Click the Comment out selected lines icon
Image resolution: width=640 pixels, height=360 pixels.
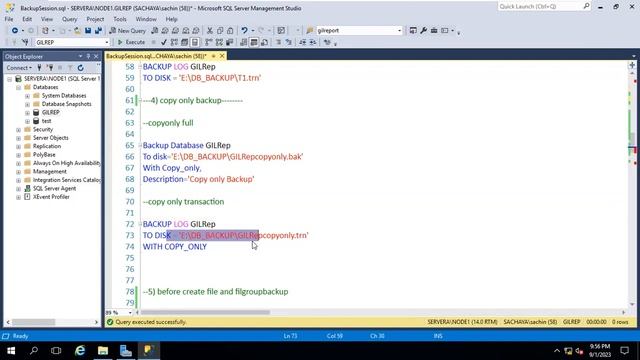tap(278, 42)
